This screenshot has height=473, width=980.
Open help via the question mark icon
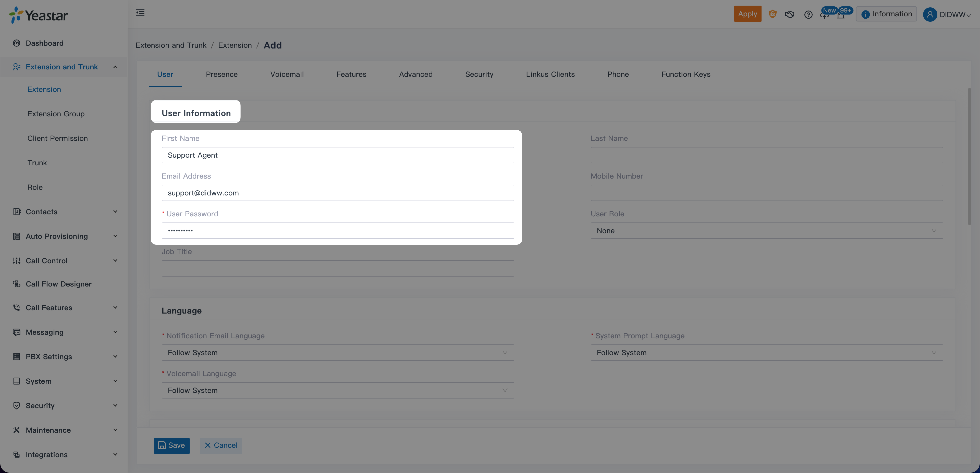point(808,15)
